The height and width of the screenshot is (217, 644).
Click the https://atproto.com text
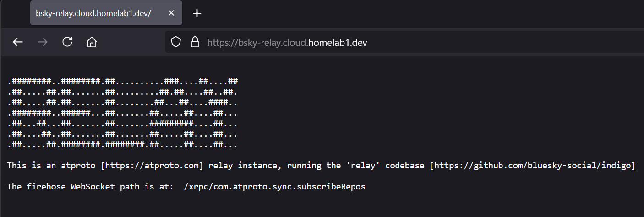click(152, 166)
